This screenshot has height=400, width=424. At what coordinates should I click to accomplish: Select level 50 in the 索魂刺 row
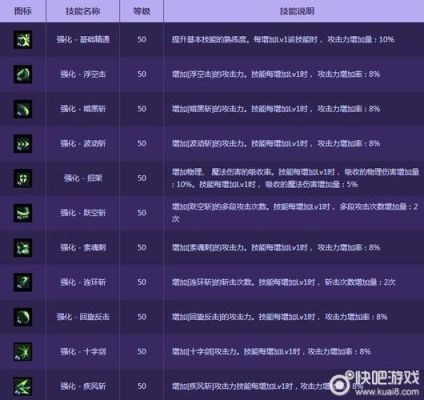pyautogui.click(x=142, y=247)
